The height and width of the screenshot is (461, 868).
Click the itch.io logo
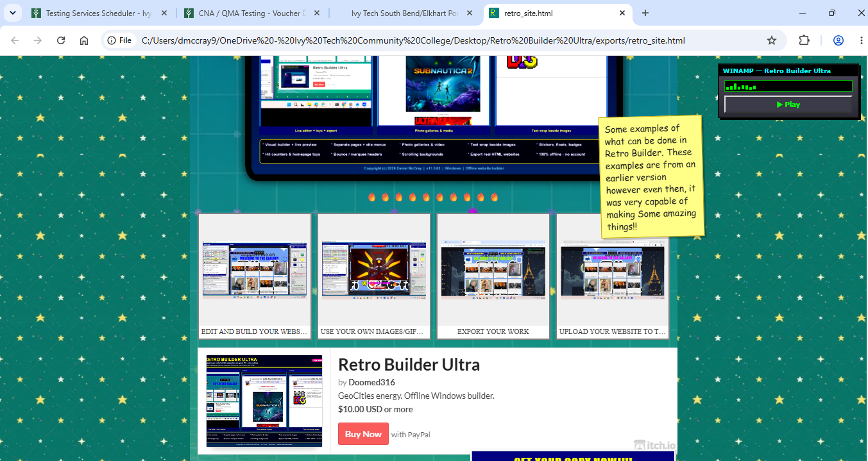coord(654,444)
